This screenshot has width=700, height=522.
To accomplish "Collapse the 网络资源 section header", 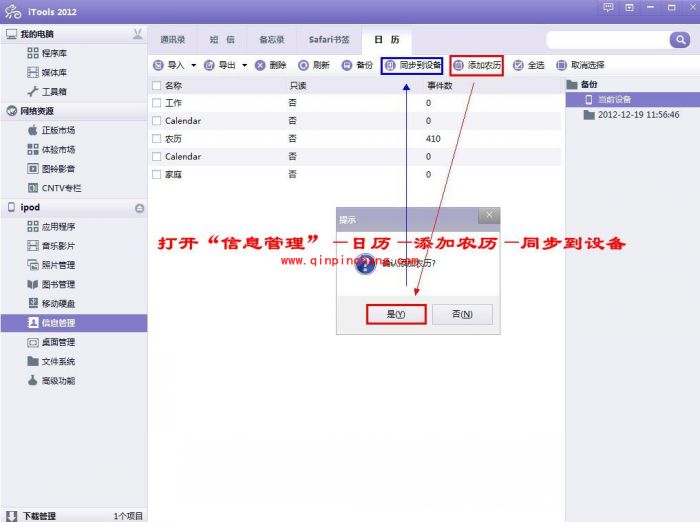I will click(x=74, y=111).
